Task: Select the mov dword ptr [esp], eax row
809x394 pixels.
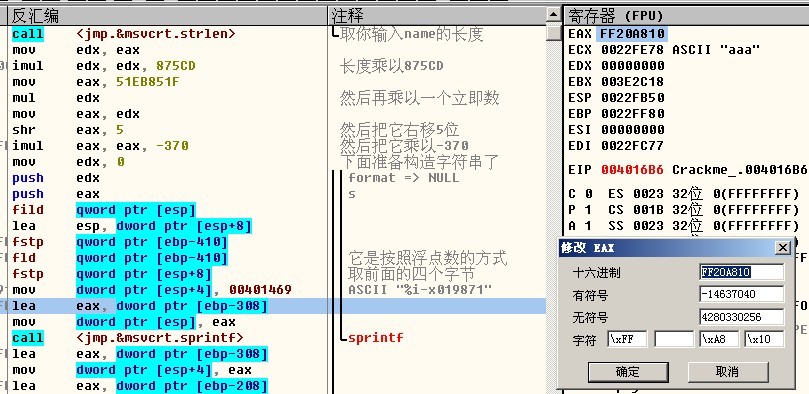Action: [168, 322]
